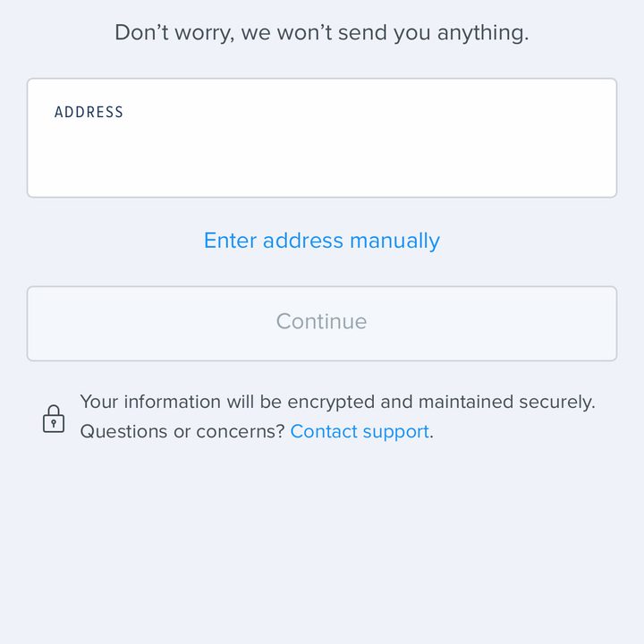Choose to enter the address manually

(x=322, y=241)
